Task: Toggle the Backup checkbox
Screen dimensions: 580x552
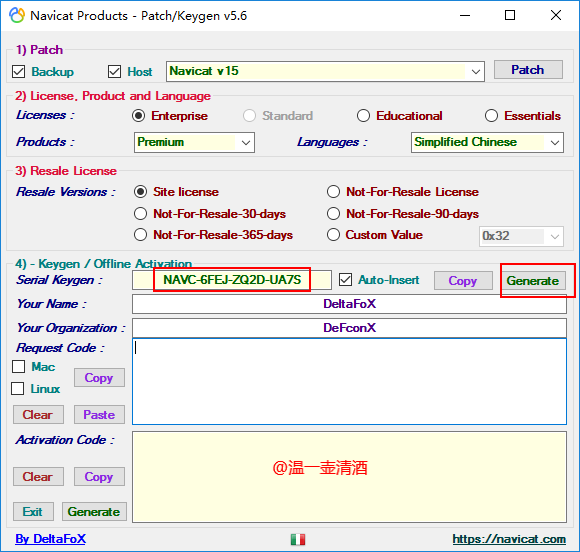Action: [18, 71]
